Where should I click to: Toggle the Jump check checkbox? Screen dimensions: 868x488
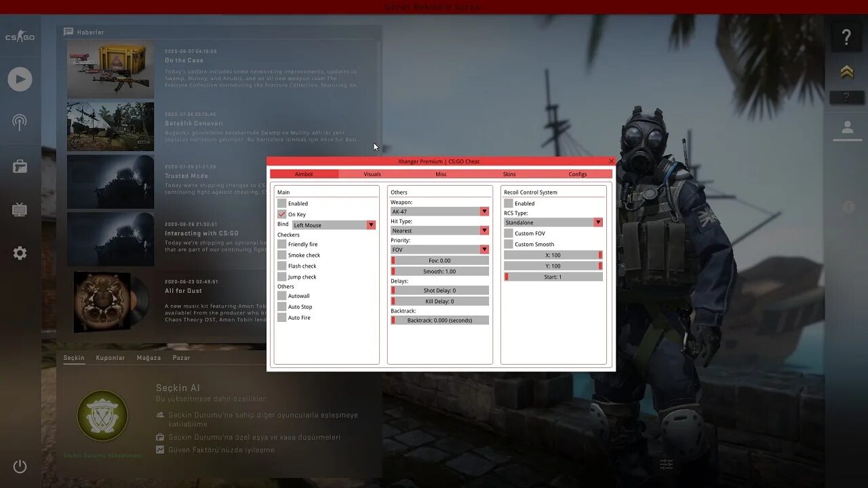tap(282, 277)
